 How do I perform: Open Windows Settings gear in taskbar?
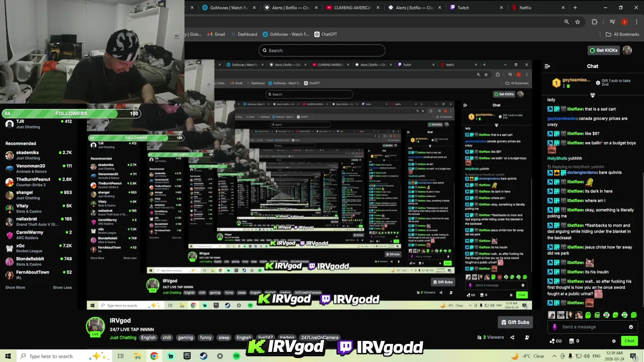220,356
